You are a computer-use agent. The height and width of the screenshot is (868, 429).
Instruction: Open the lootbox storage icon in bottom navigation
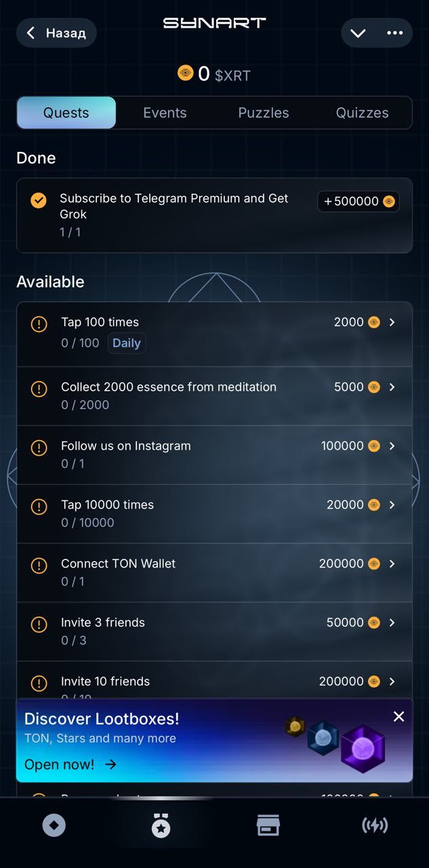coord(268,825)
